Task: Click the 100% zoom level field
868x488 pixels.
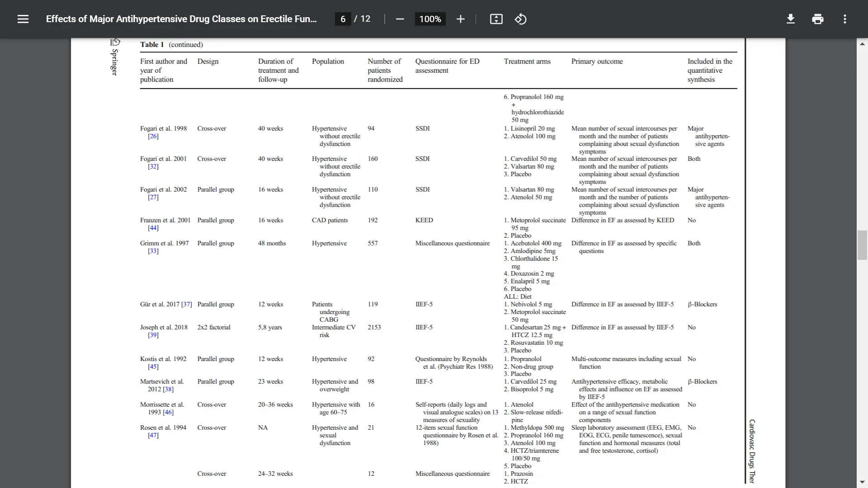Action: click(430, 19)
